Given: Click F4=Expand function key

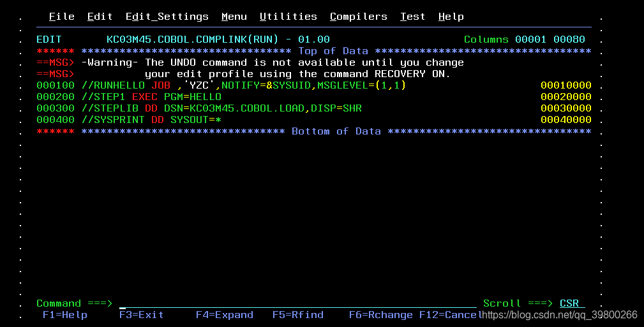Looking at the screenshot, I should click(x=224, y=315).
